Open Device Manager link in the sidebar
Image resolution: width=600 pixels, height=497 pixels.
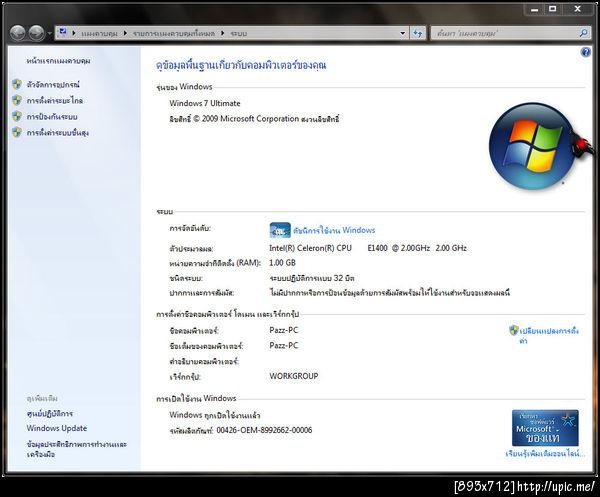(53, 85)
